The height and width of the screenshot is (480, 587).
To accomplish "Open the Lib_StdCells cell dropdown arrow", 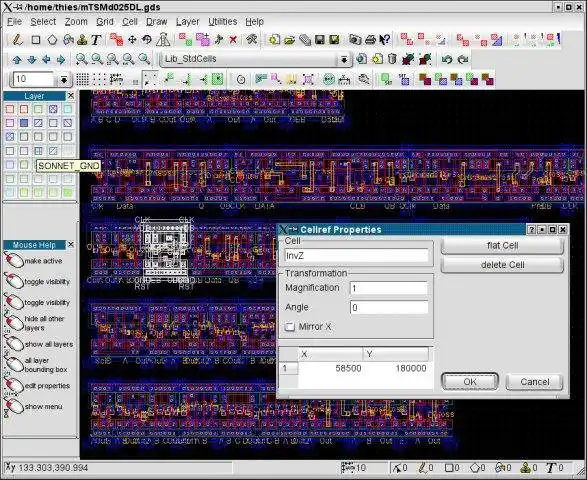I will (344, 60).
